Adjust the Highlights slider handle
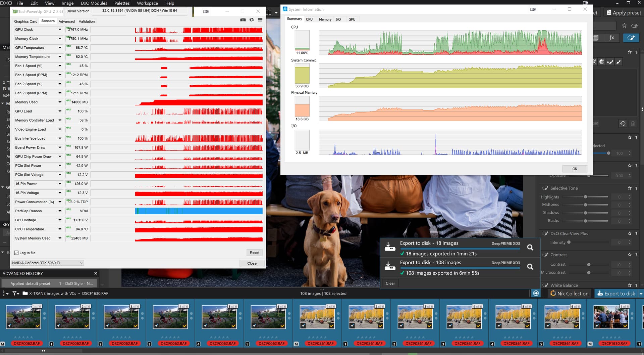644x355 pixels. click(585, 197)
